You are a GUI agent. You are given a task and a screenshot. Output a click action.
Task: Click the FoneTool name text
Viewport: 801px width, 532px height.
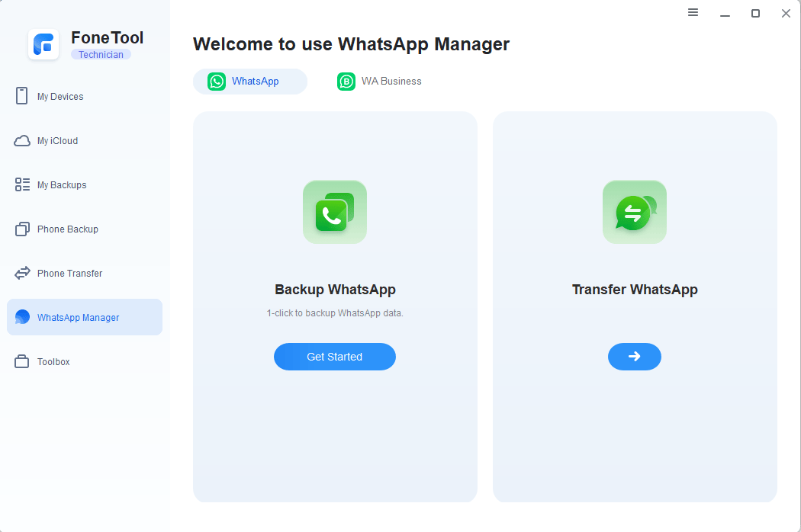(108, 38)
